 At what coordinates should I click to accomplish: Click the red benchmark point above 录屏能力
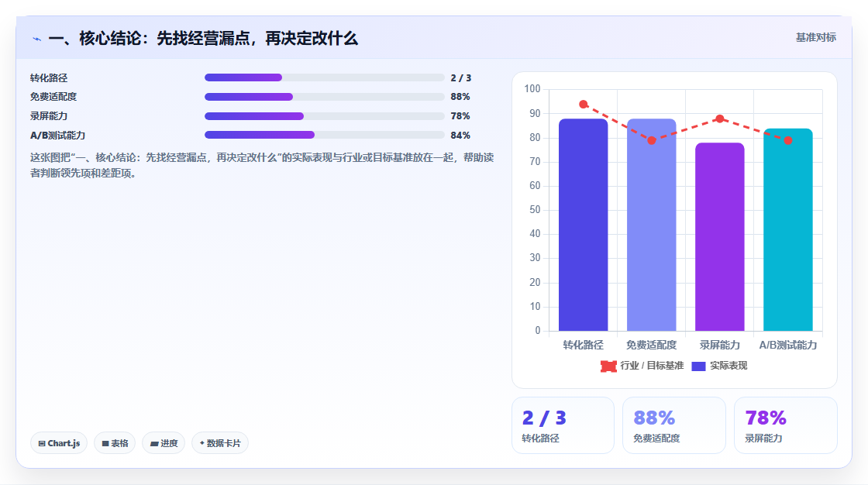point(720,119)
